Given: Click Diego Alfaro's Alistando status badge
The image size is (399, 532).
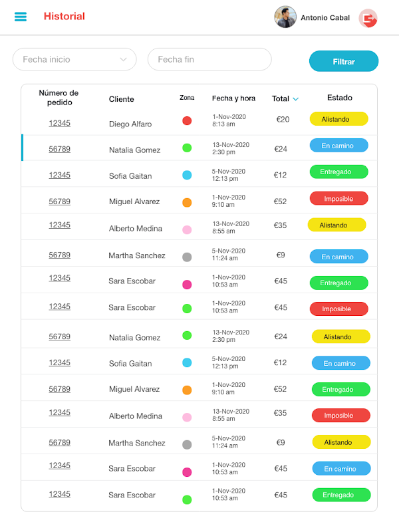Looking at the screenshot, I should pos(338,119).
